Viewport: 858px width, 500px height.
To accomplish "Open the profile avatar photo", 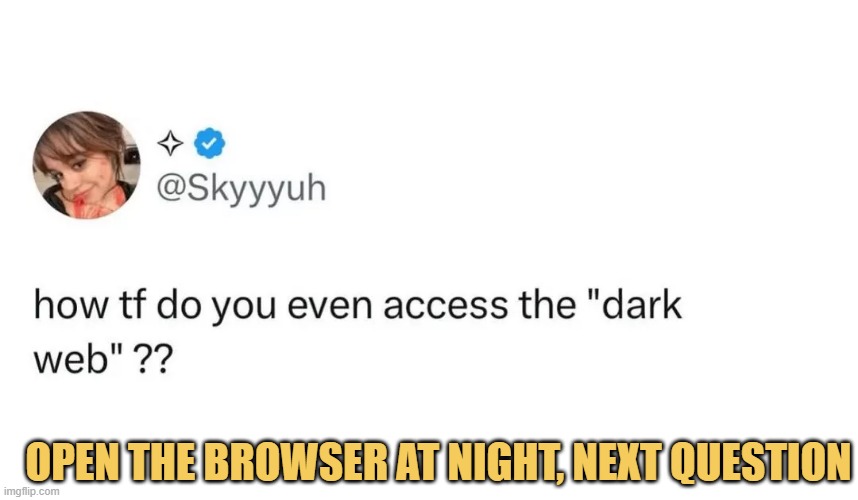I will 86,165.
